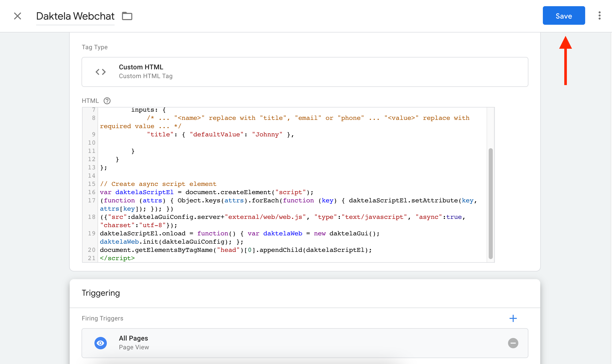Select the Custom HTML tag type card

304,72
